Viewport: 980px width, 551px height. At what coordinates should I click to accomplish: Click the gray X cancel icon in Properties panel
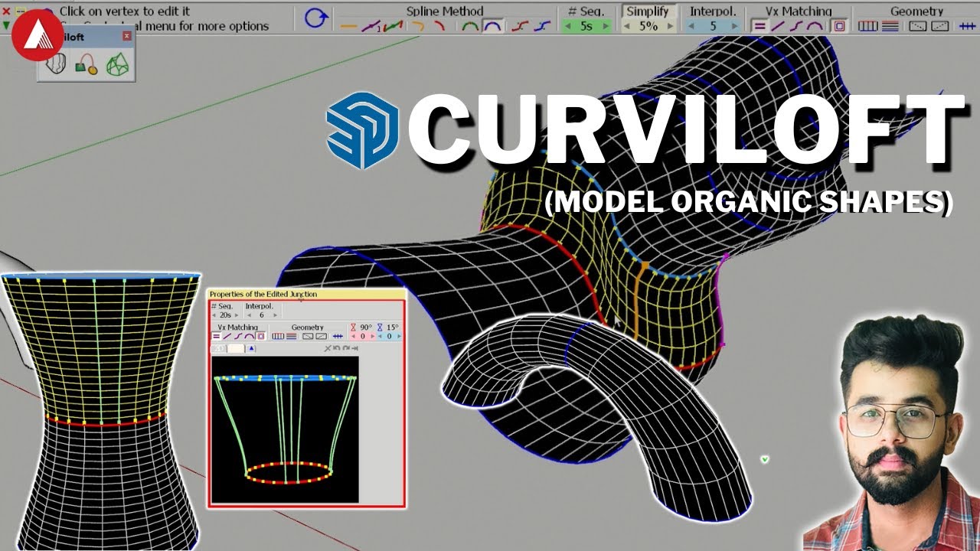pos(328,349)
